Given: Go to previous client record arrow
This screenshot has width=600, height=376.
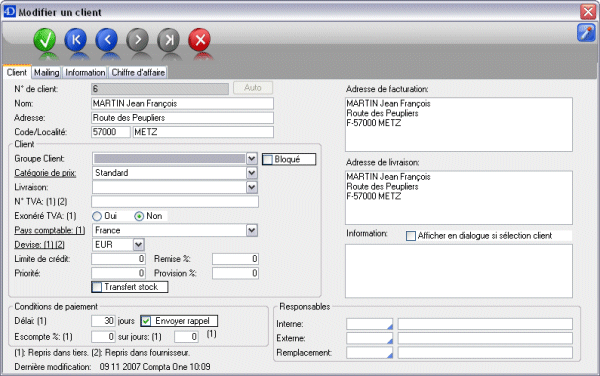Looking at the screenshot, I should [107, 40].
